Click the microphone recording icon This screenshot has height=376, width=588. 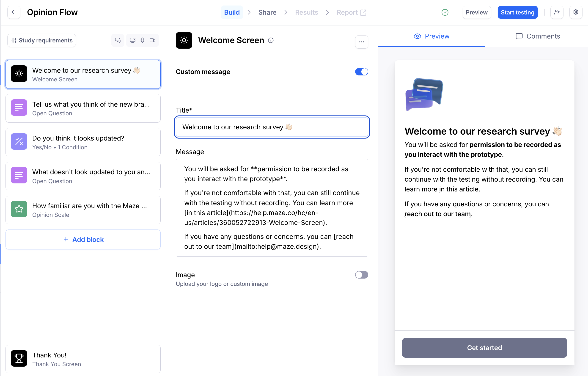(x=142, y=40)
